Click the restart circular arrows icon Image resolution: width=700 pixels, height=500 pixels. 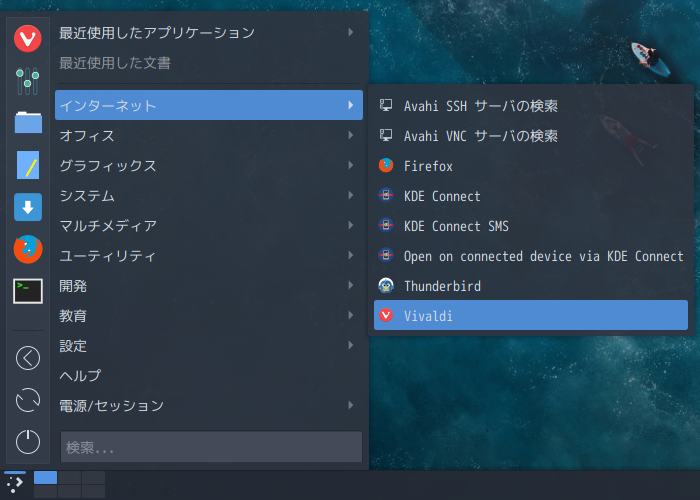coord(28,400)
